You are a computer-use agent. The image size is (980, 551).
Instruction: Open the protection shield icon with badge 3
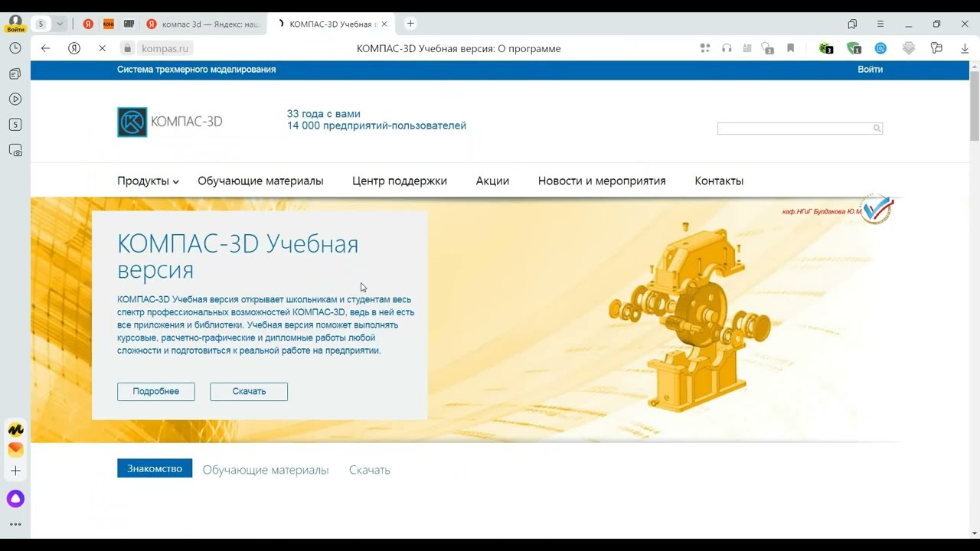(768, 48)
